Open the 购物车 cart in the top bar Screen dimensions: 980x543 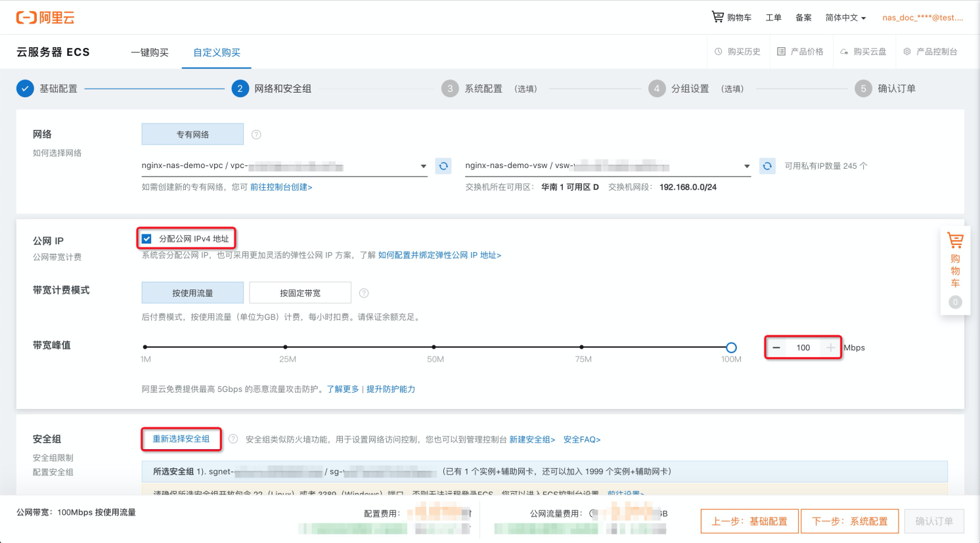732,17
